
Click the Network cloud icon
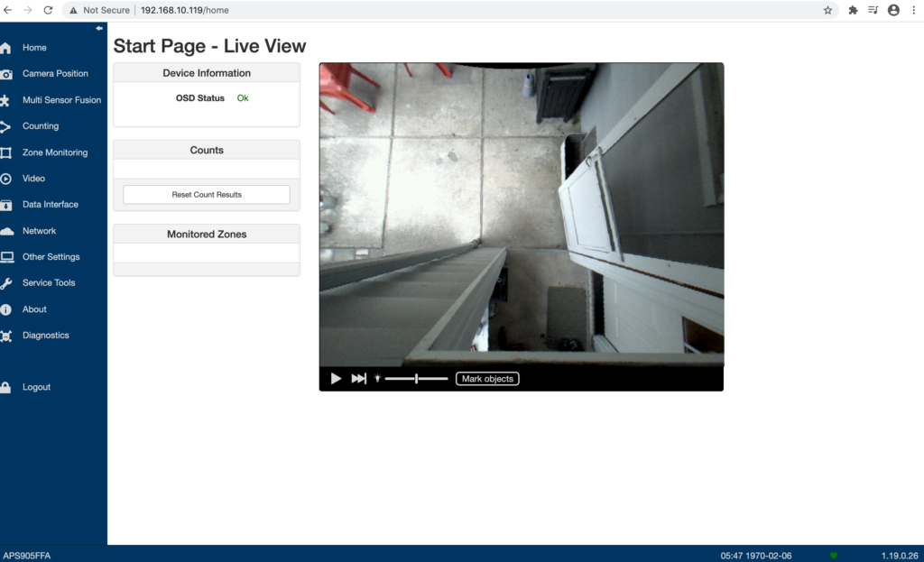coord(6,232)
